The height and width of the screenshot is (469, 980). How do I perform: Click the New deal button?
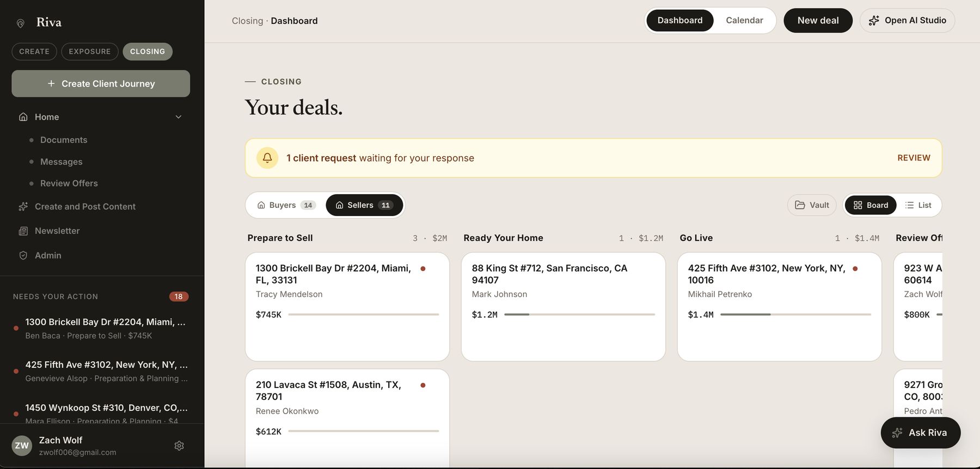tap(818, 21)
